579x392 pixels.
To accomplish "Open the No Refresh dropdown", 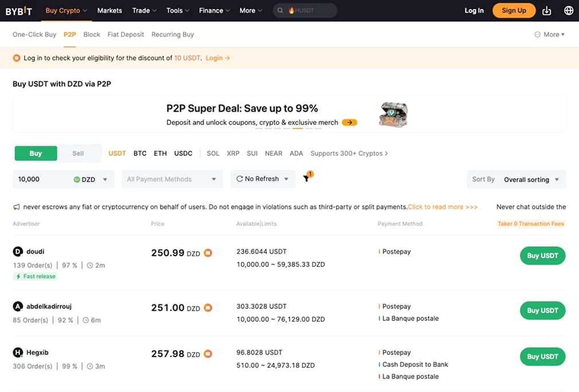I will point(263,179).
